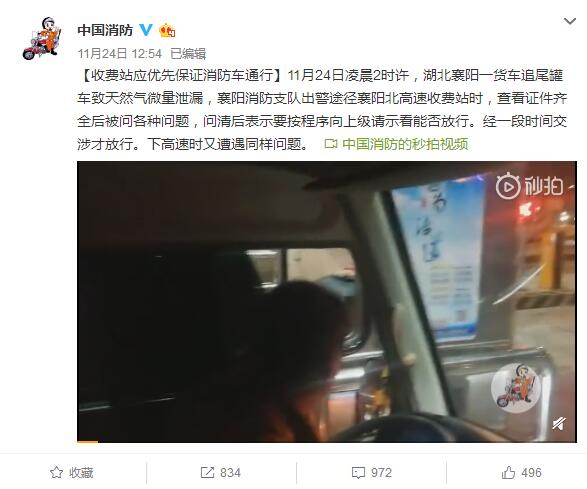Open the post options chevron menu
587x489 pixels.
(x=570, y=21)
